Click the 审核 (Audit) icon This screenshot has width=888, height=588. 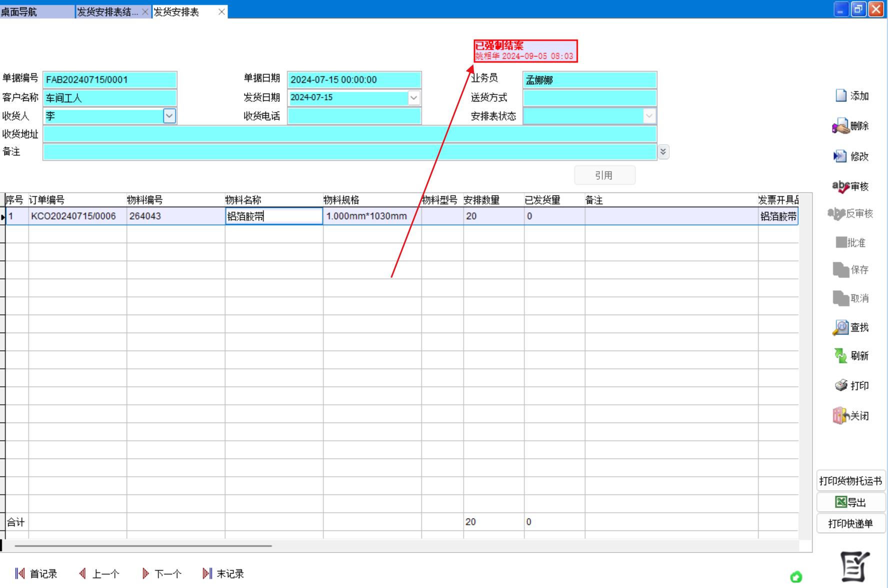pyautogui.click(x=840, y=186)
